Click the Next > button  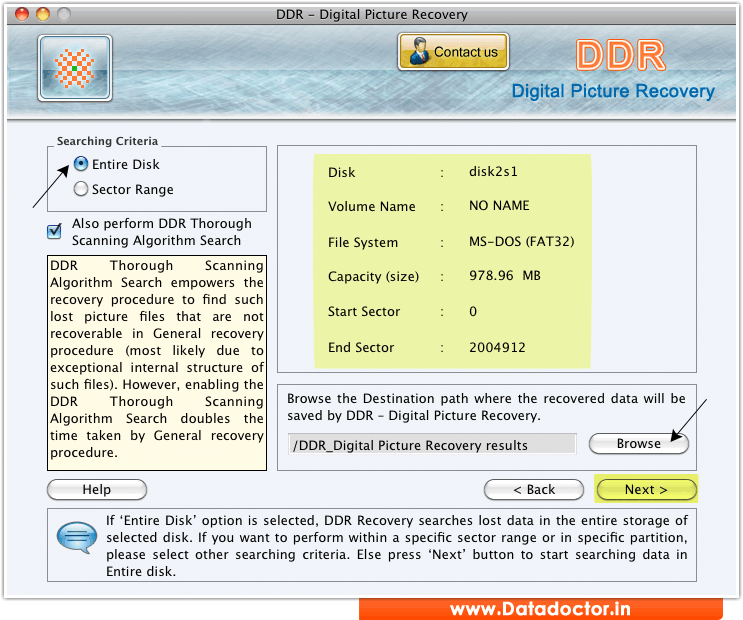(646, 489)
